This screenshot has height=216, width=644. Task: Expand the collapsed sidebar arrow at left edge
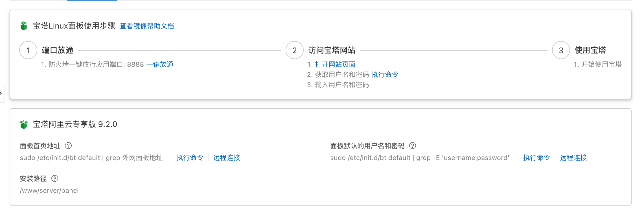(x=1, y=93)
